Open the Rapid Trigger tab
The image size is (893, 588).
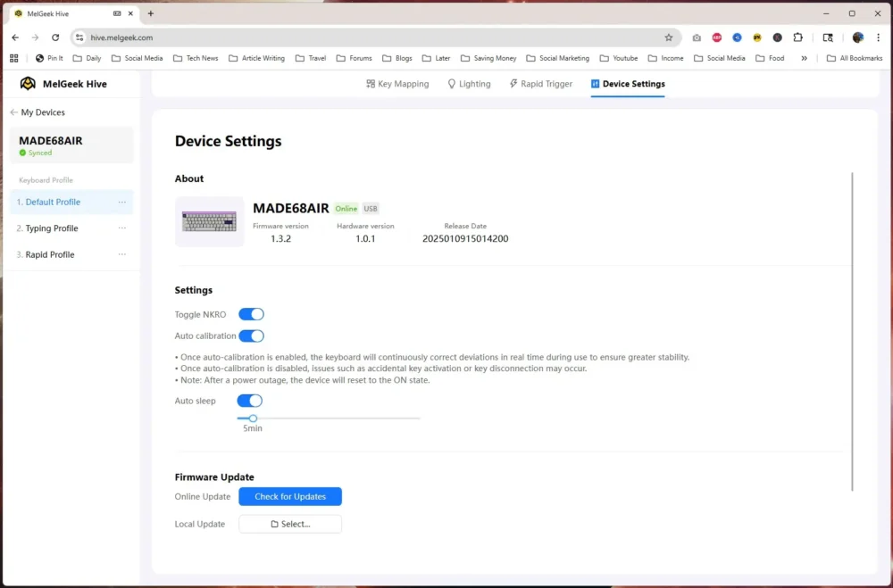(540, 84)
